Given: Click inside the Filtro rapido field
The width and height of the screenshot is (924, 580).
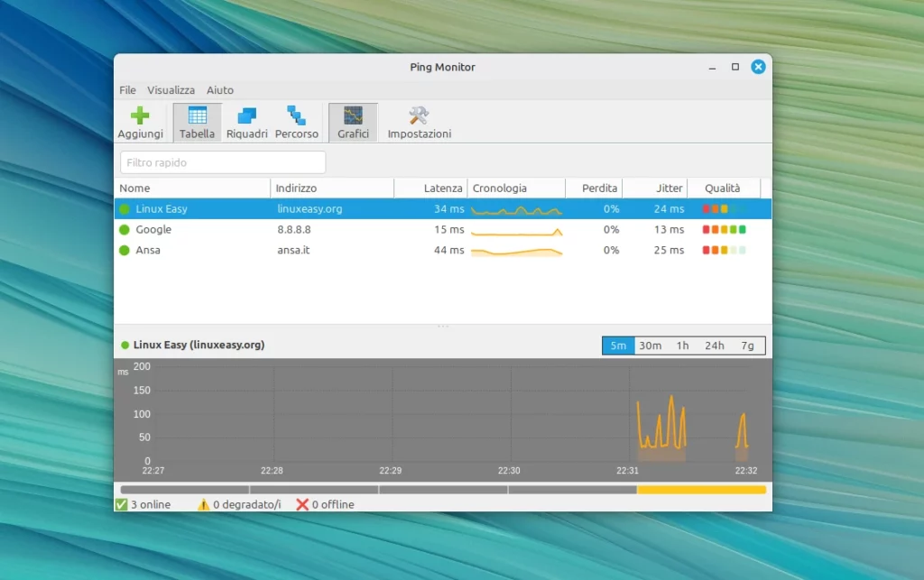Looking at the screenshot, I should pyautogui.click(x=222, y=162).
